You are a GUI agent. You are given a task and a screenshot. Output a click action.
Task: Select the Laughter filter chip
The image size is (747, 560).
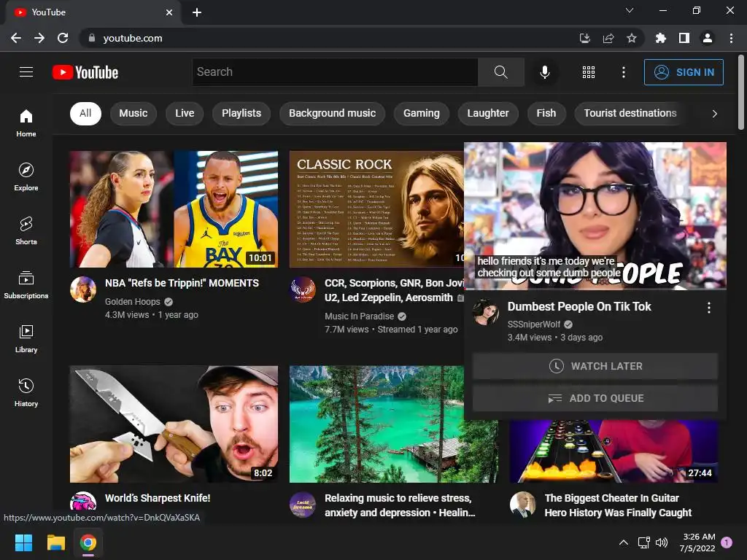pos(488,113)
